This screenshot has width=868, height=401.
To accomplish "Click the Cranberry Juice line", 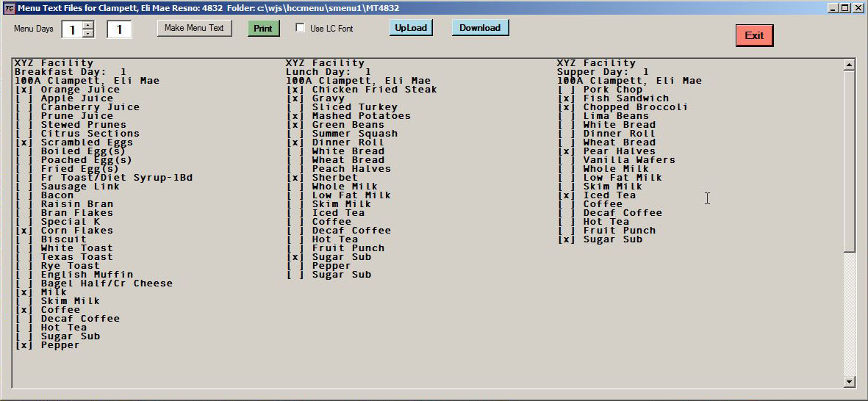I will (77, 107).
